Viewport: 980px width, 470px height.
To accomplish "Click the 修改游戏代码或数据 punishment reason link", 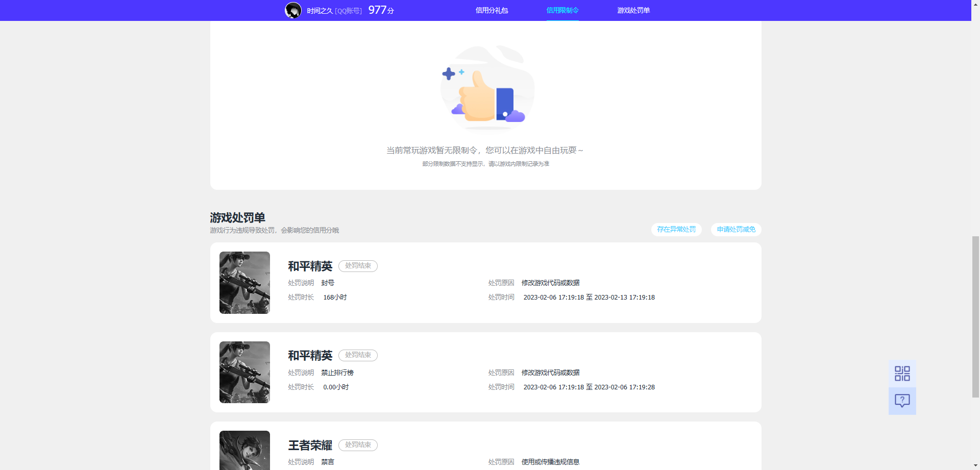I will [x=550, y=282].
